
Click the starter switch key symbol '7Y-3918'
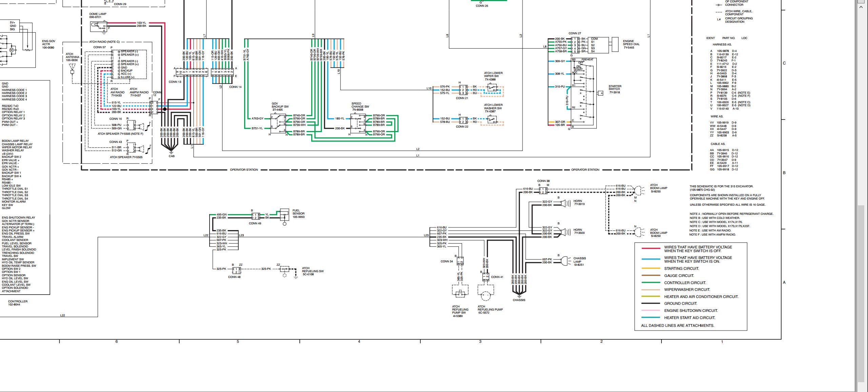click(600, 93)
